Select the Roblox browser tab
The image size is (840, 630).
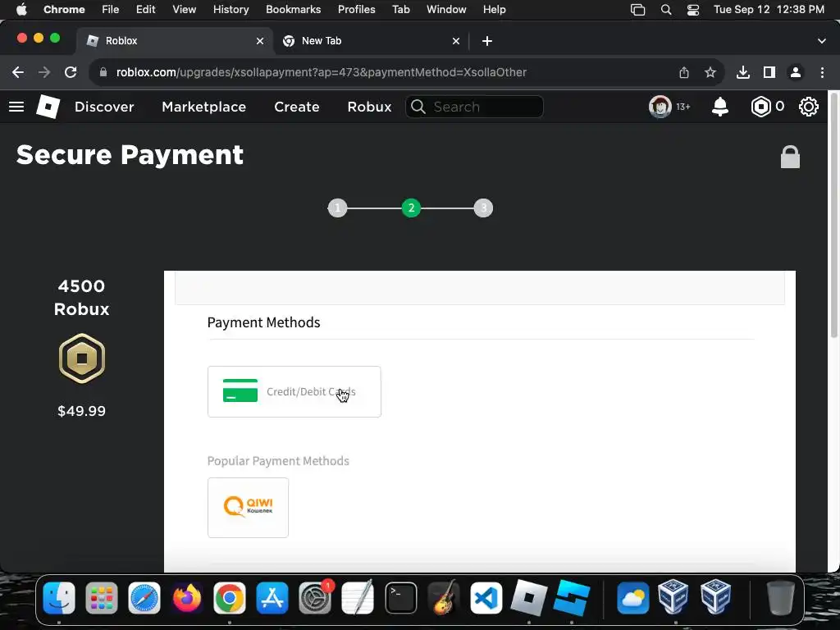(x=174, y=41)
